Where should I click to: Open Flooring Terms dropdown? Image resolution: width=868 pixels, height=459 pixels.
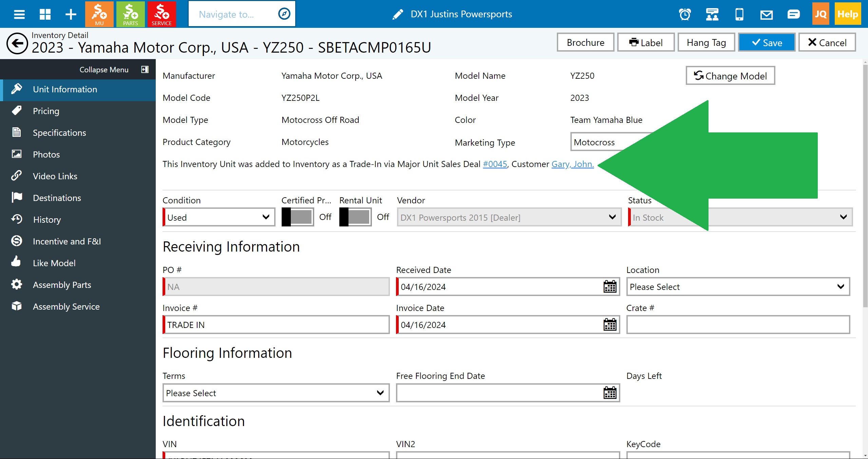pyautogui.click(x=276, y=393)
